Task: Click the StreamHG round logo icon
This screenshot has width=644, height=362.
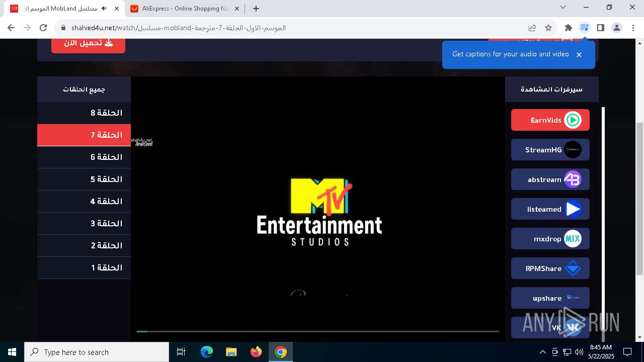Action: [573, 150]
